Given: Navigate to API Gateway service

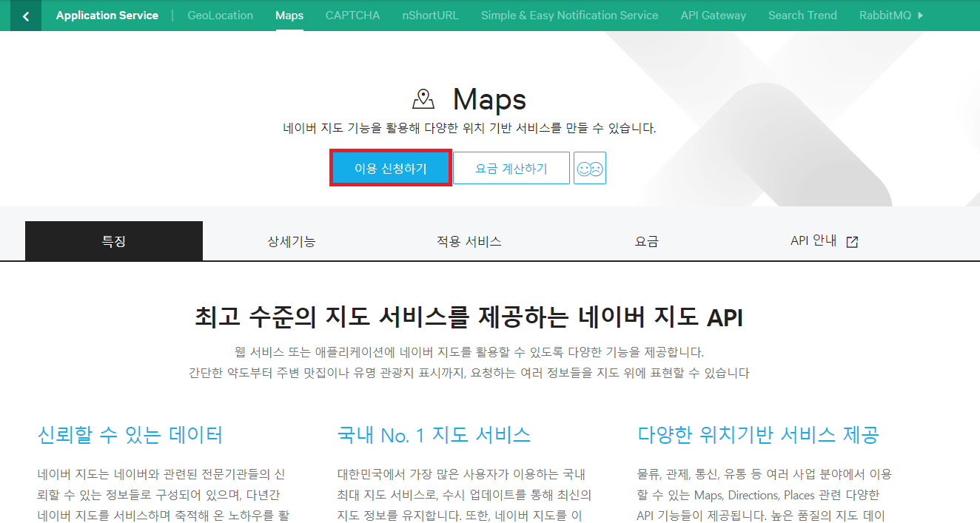Looking at the screenshot, I should (714, 16).
